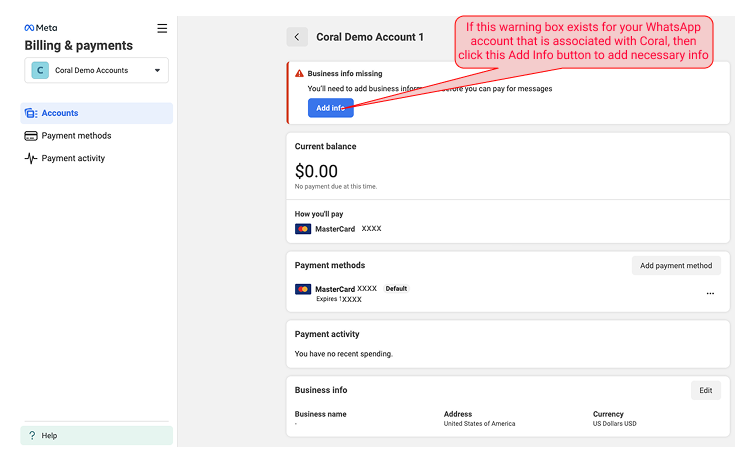Image resolution: width=749 pixels, height=460 pixels.
Task: Edit the Business info
Action: [x=706, y=390]
